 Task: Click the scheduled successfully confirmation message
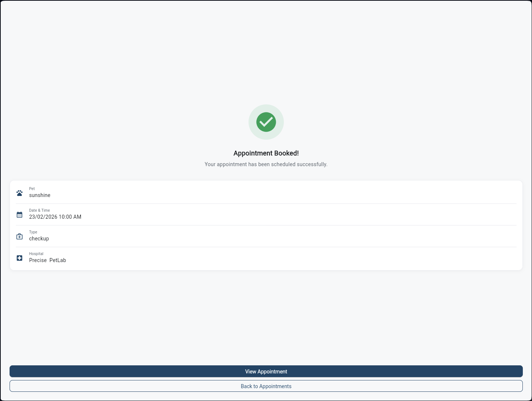pos(266,164)
